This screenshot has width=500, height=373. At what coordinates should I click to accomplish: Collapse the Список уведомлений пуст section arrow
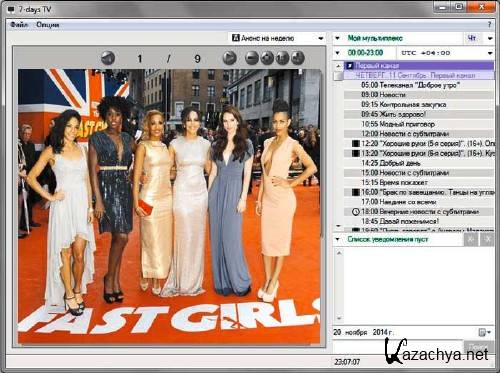click(337, 239)
